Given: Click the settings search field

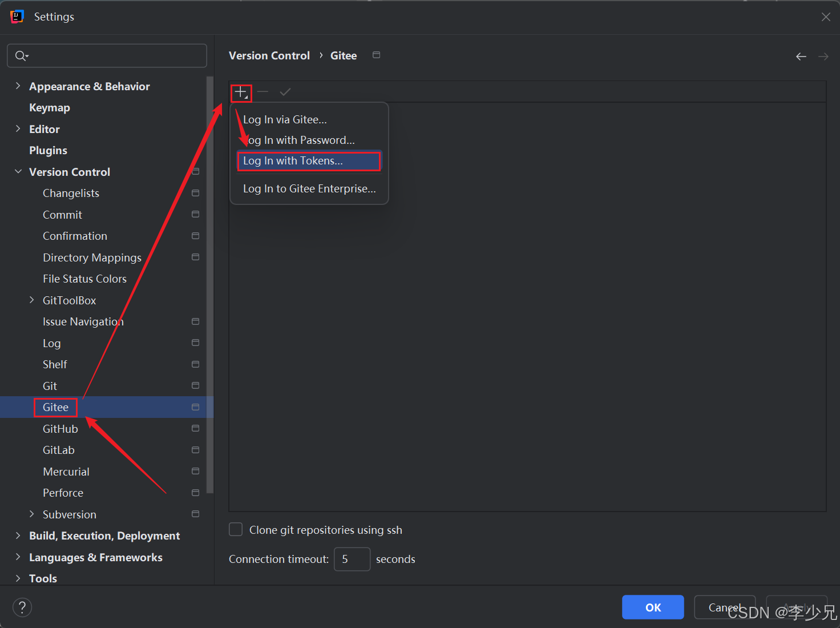Looking at the screenshot, I should tap(114, 56).
